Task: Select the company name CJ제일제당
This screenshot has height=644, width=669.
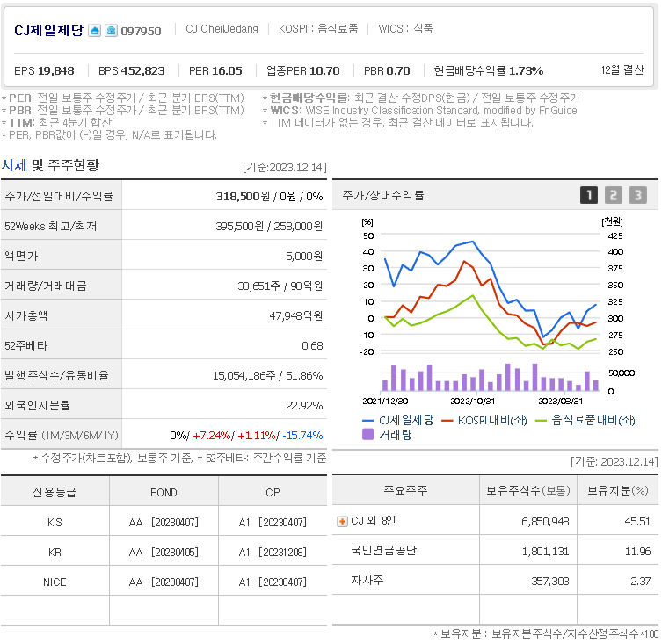Action: coord(48,30)
